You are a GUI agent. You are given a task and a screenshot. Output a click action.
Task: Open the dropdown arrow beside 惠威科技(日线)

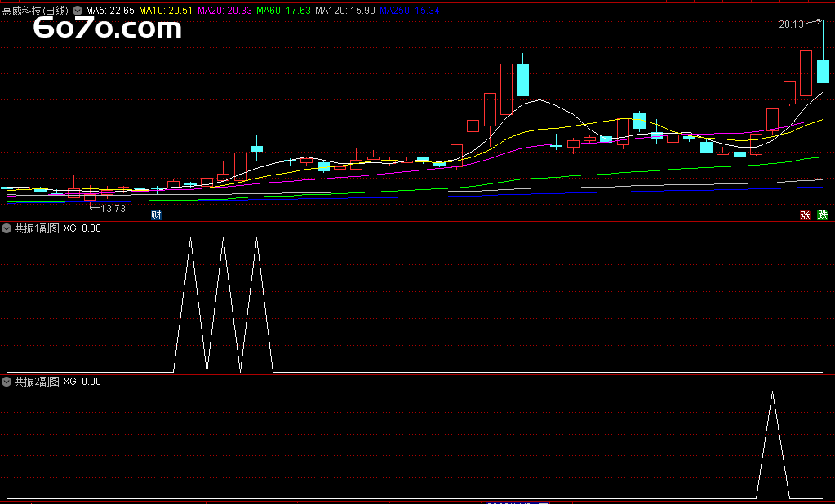click(x=78, y=11)
